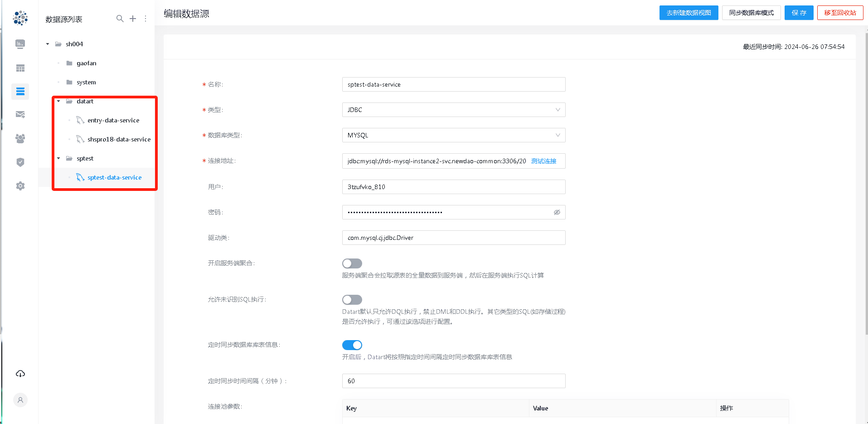Click the driver class input field
The height and width of the screenshot is (424, 868).
click(x=454, y=238)
